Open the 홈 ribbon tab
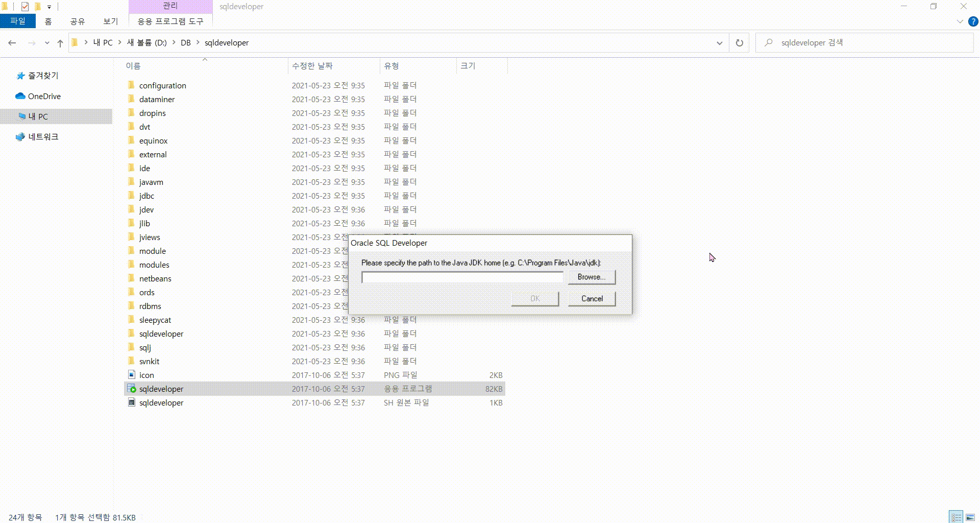Image resolution: width=980 pixels, height=523 pixels. [48, 21]
